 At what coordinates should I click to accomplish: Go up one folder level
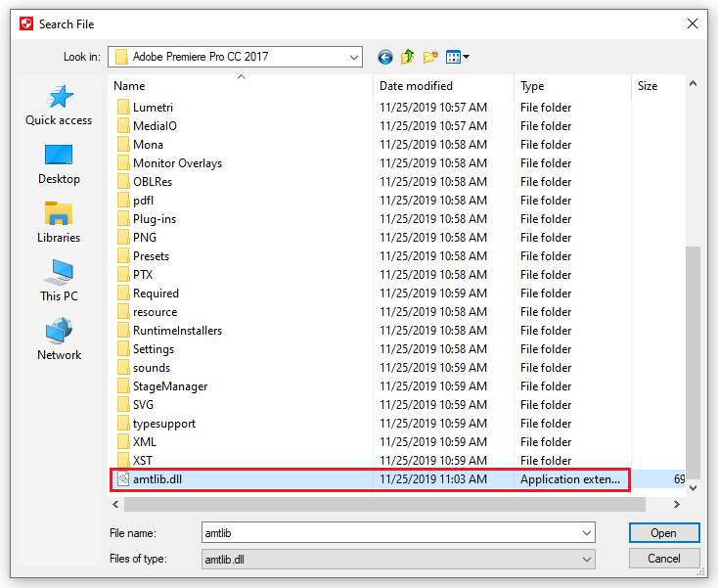click(407, 58)
